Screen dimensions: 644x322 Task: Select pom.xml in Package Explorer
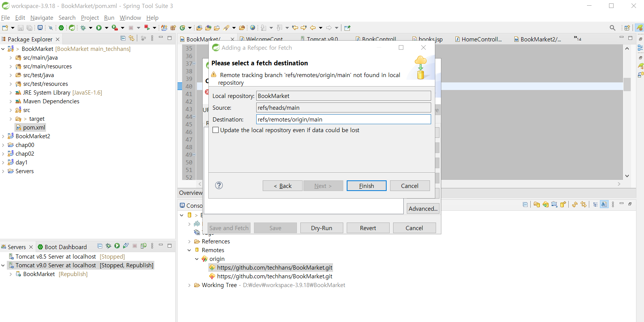pyautogui.click(x=30, y=128)
